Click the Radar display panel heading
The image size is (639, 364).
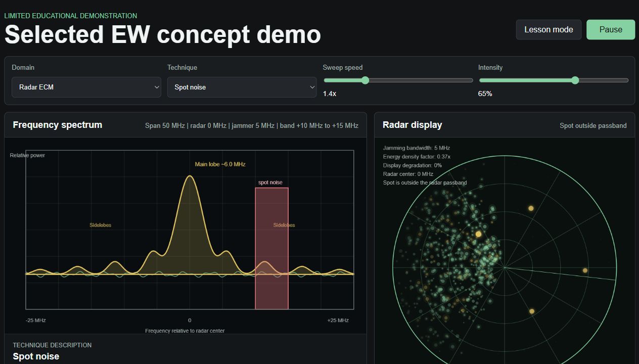(x=413, y=125)
